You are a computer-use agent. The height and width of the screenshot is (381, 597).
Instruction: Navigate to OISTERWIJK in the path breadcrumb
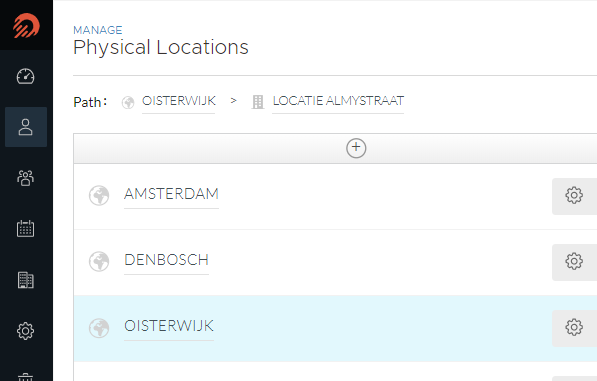click(179, 101)
